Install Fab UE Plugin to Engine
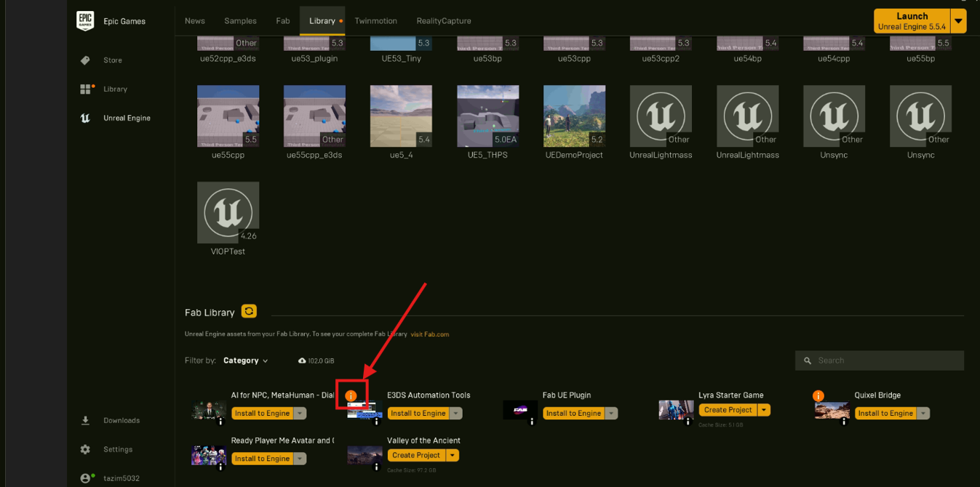 (573, 413)
